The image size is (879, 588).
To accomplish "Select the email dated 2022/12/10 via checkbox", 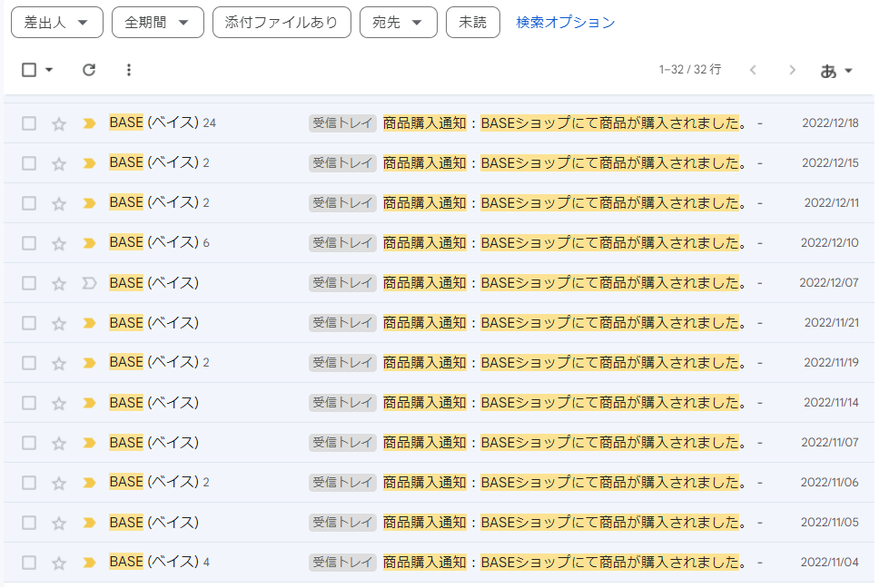I will tap(29, 243).
